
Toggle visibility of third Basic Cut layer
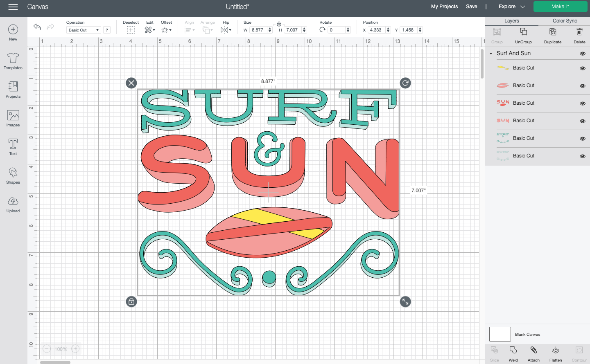tap(582, 103)
